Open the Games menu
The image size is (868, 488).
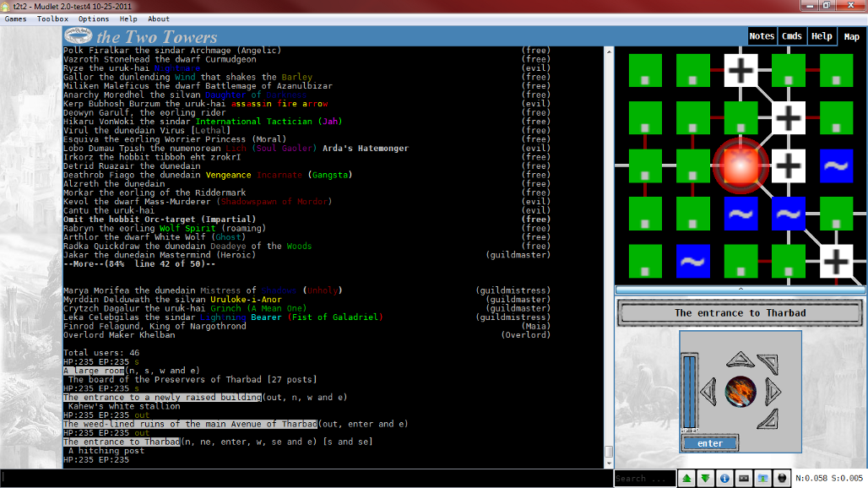pyautogui.click(x=15, y=19)
